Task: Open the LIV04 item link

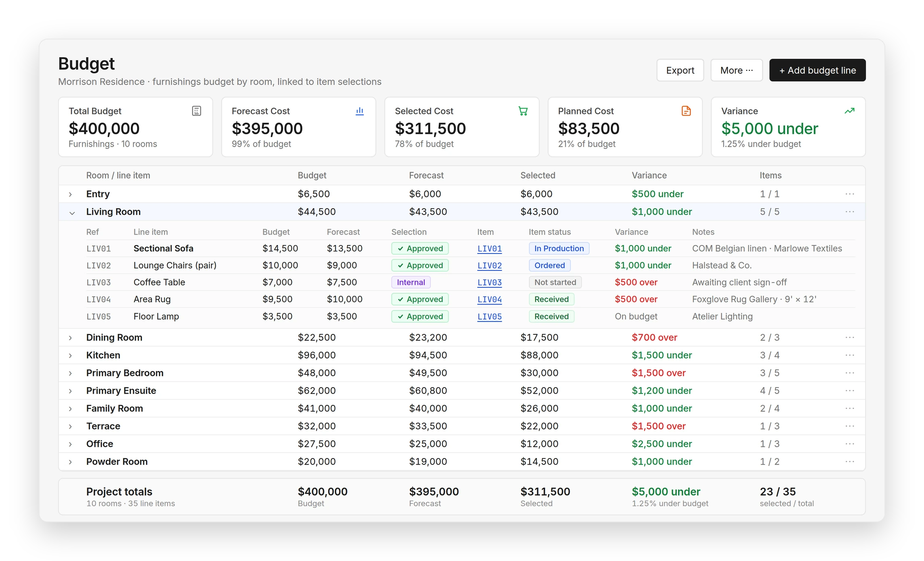Action: click(489, 299)
